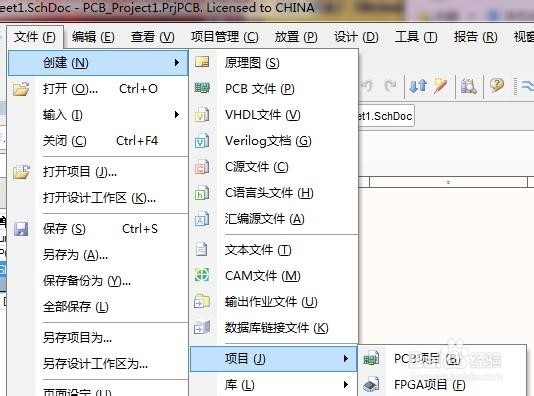The image size is (534, 396).
Task: Expand the 输入 (I) submenu arrow
Action: pos(176,115)
